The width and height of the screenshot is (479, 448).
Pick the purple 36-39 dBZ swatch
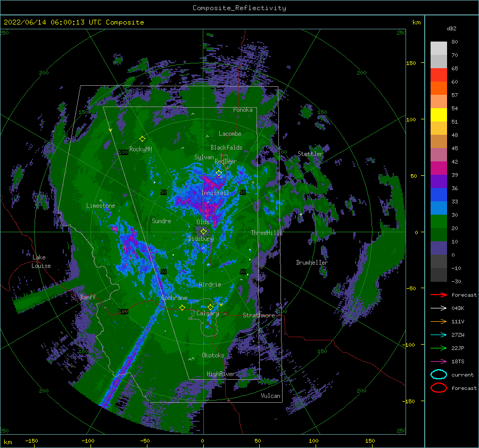pyautogui.click(x=439, y=182)
